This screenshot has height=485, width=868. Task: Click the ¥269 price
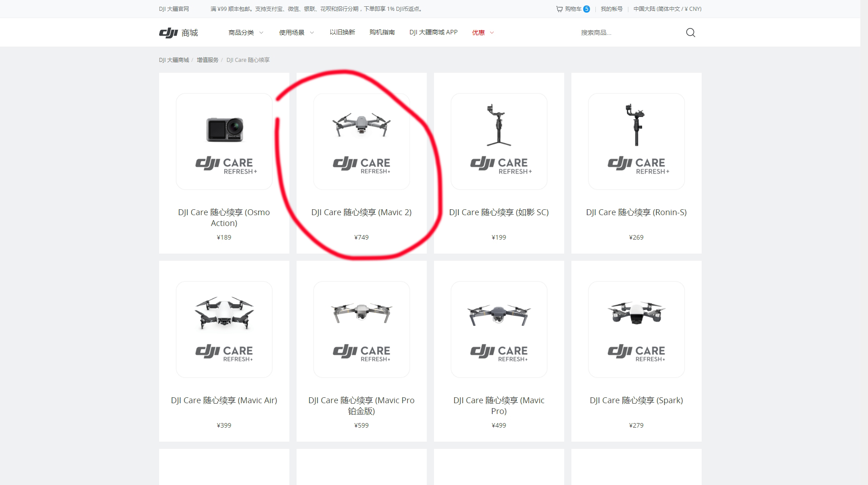[x=637, y=237]
